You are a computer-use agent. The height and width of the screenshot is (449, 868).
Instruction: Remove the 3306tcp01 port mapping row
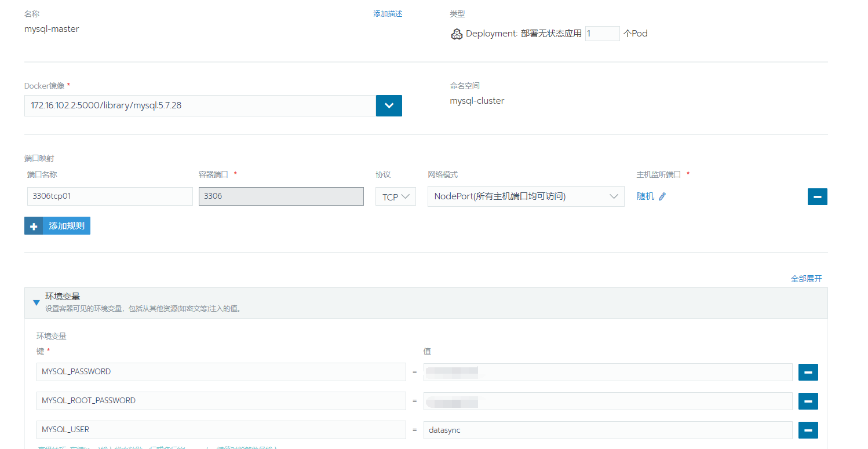tap(817, 196)
